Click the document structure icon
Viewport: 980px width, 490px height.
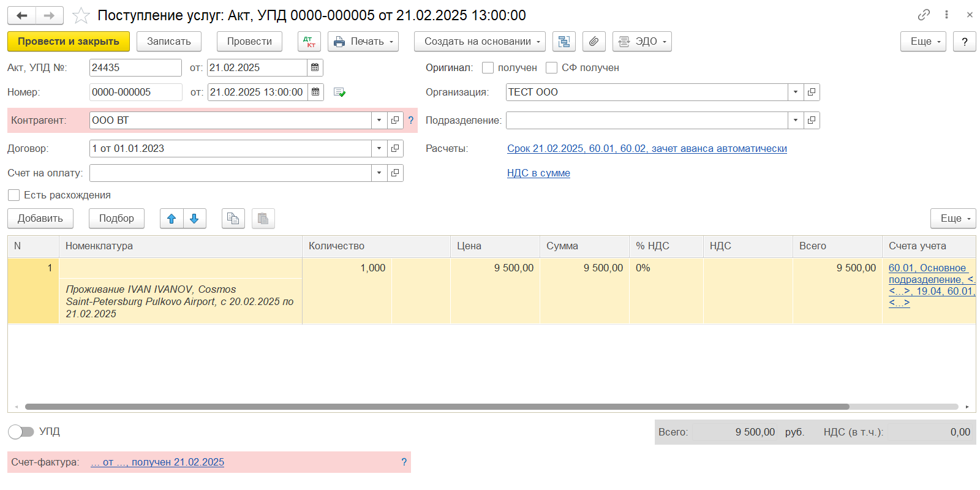point(563,42)
